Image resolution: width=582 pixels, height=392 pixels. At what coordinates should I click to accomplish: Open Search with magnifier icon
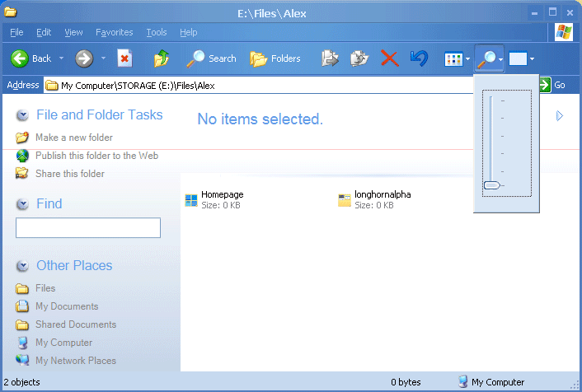211,58
